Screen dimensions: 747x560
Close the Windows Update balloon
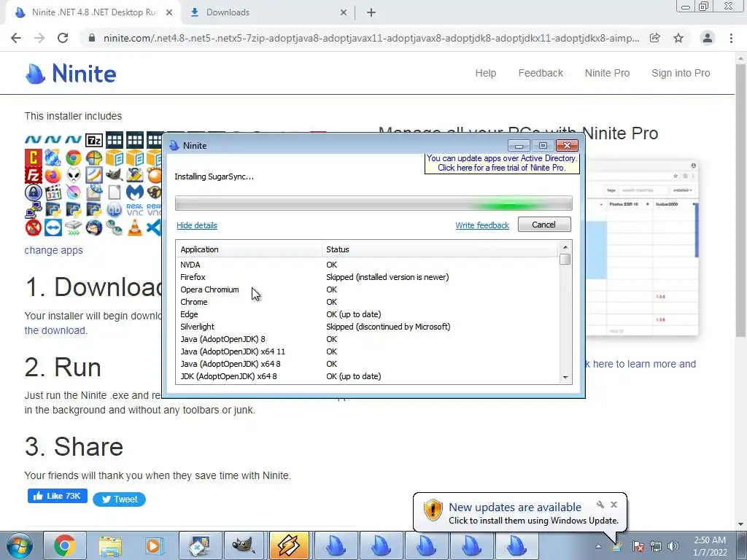pyautogui.click(x=614, y=505)
